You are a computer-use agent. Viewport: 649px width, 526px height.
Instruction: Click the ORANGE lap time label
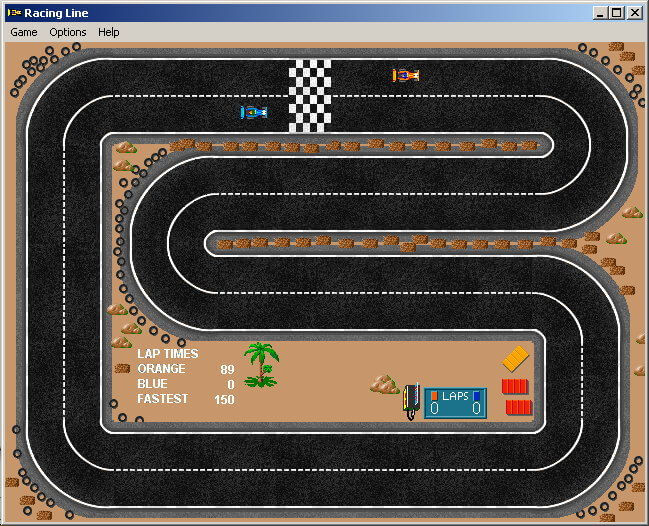tap(161, 369)
